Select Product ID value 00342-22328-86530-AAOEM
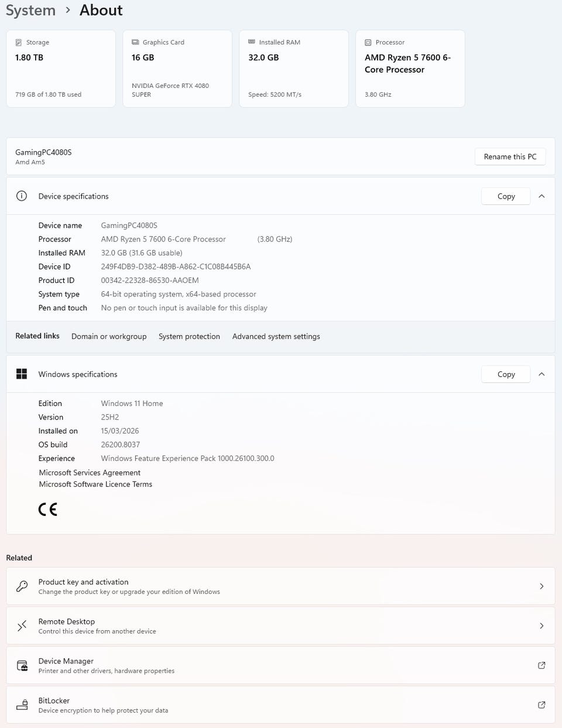The image size is (562, 728). click(150, 281)
